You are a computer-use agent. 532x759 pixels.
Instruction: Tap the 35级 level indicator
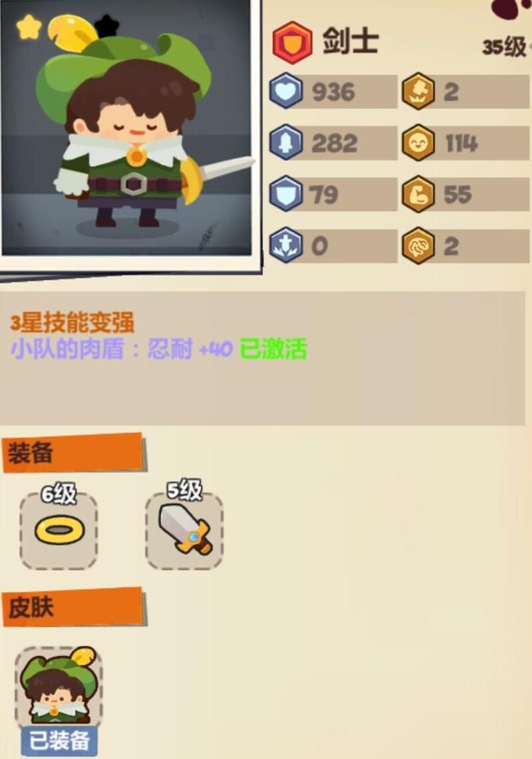(x=505, y=47)
